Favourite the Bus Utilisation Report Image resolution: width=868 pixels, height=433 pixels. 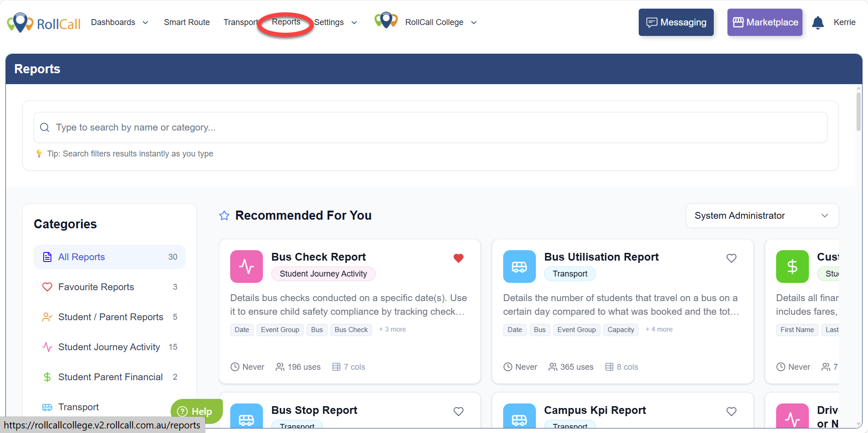tap(732, 258)
